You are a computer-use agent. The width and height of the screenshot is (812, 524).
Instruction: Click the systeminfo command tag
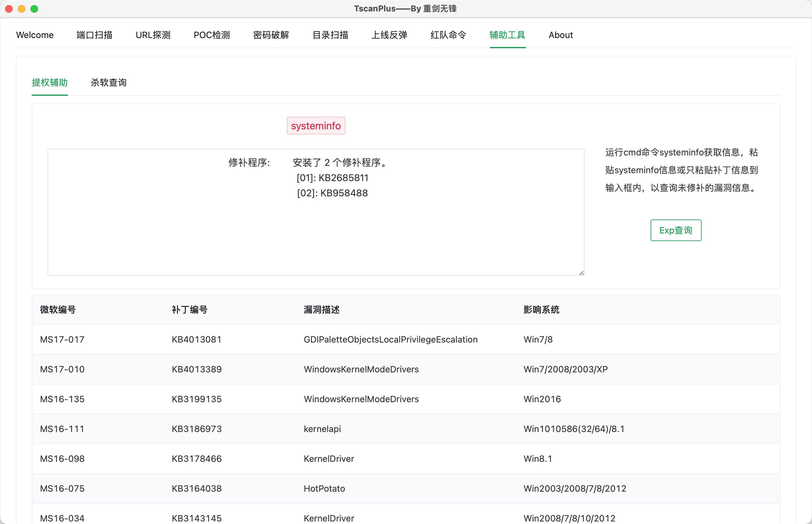tap(316, 126)
